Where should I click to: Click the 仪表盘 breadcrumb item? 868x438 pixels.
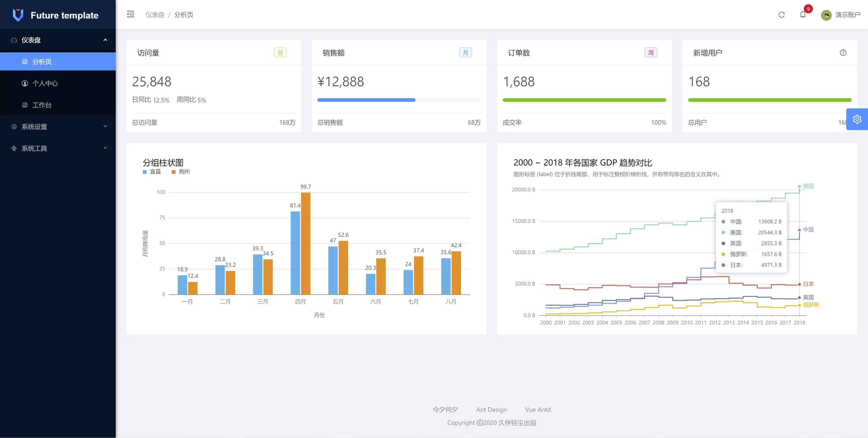pyautogui.click(x=155, y=15)
